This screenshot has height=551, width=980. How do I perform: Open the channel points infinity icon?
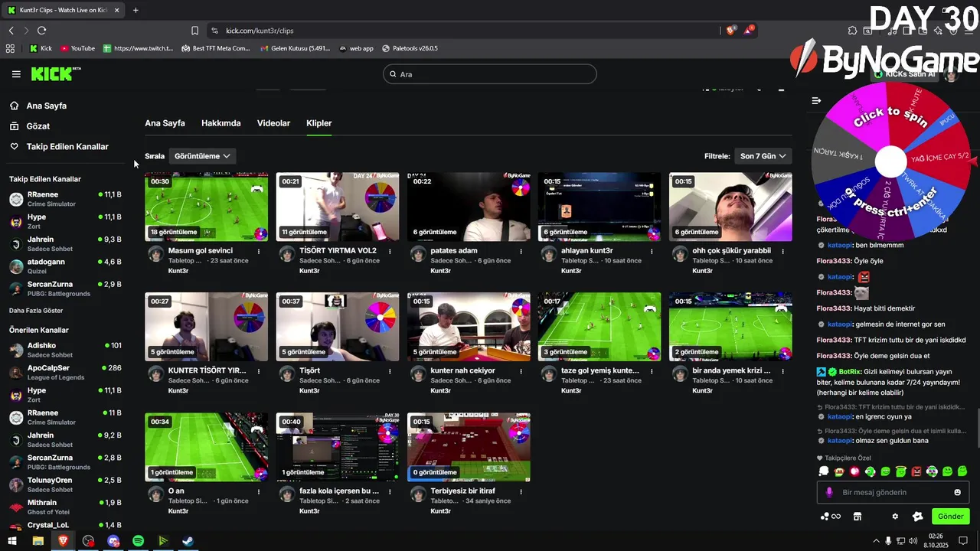pos(830,517)
